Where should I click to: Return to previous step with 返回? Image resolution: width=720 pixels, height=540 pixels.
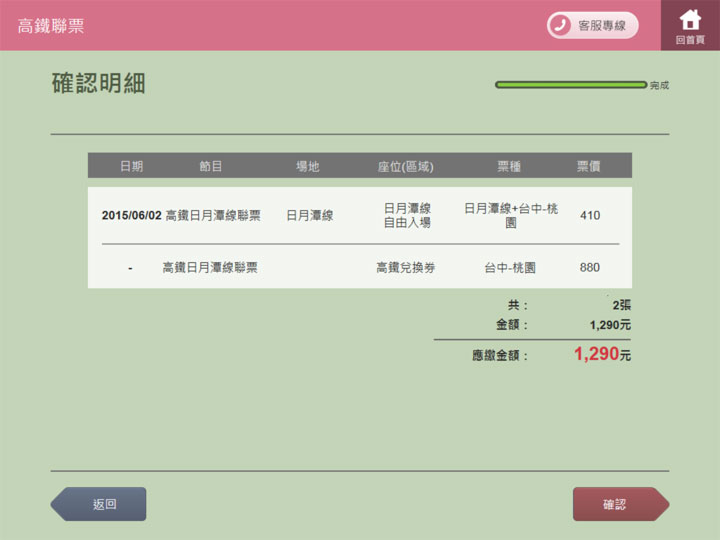click(98, 504)
